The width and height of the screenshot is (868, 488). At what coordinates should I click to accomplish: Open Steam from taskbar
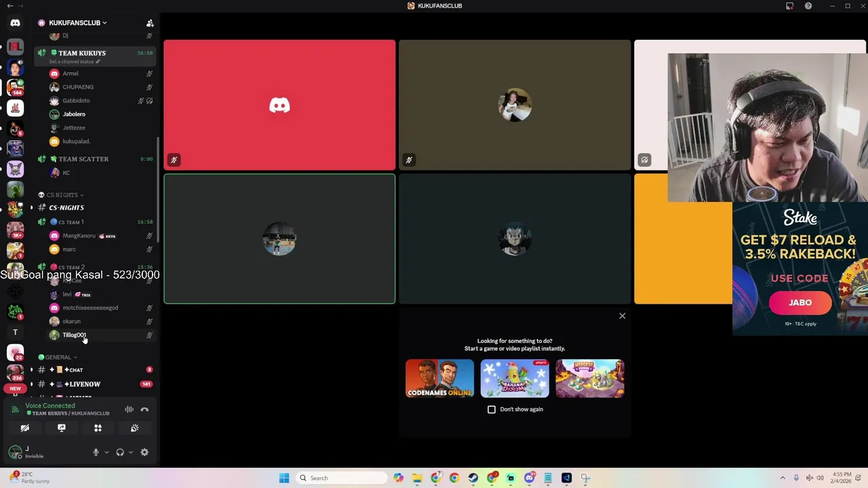point(473,478)
